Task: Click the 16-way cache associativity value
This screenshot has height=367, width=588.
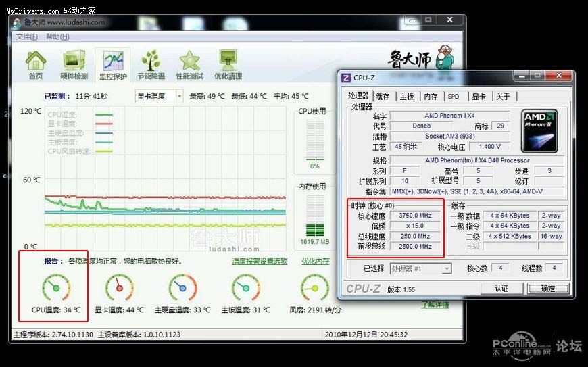Action: pos(551,236)
